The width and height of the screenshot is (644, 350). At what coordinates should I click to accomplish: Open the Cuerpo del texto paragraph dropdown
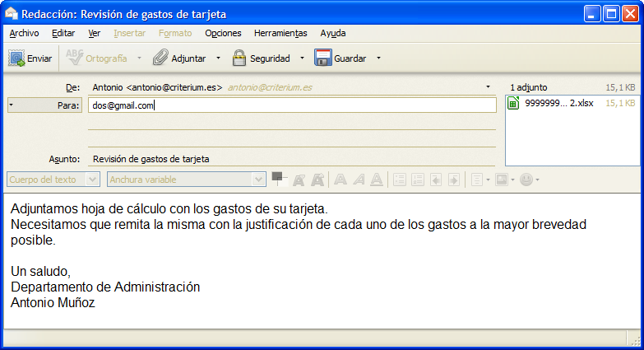(x=92, y=180)
